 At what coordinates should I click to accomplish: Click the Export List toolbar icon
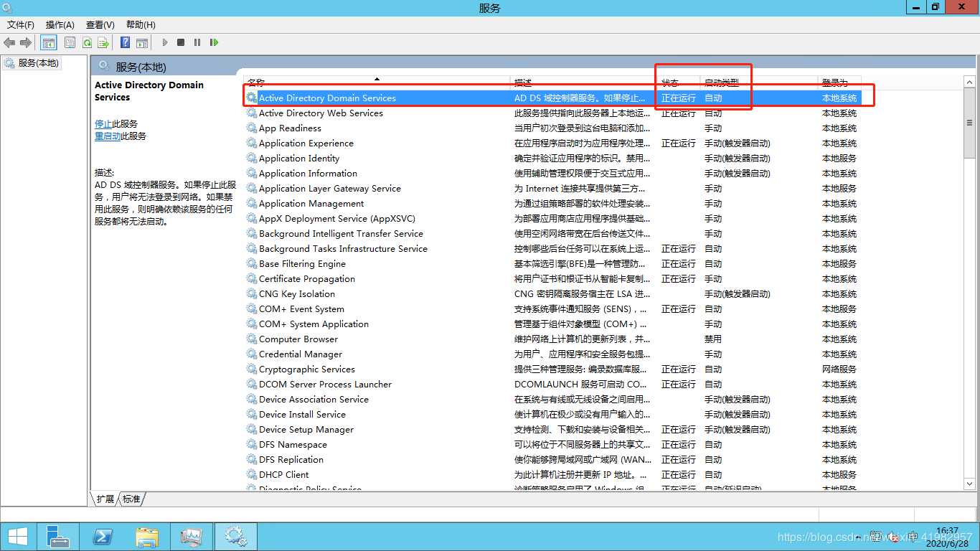103,43
